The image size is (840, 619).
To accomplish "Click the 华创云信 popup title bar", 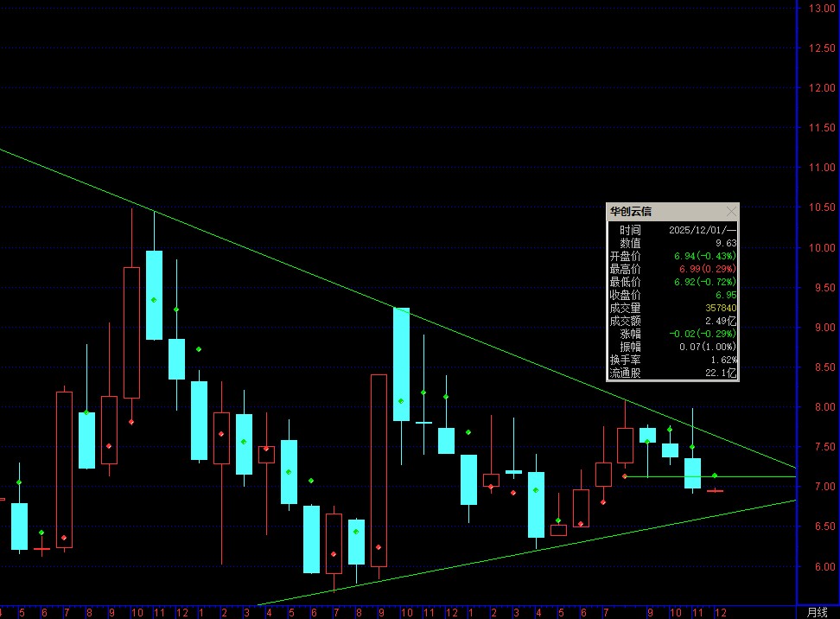I will click(x=672, y=212).
